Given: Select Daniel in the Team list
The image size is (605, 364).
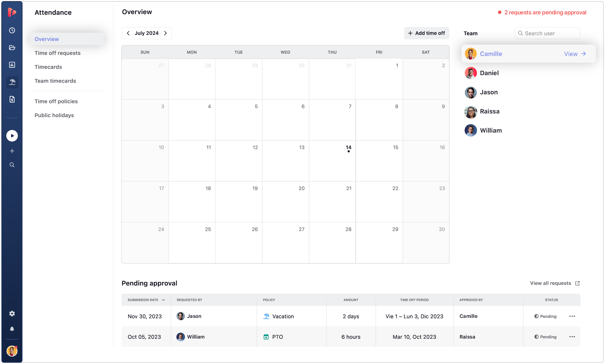Looking at the screenshot, I should tap(489, 73).
